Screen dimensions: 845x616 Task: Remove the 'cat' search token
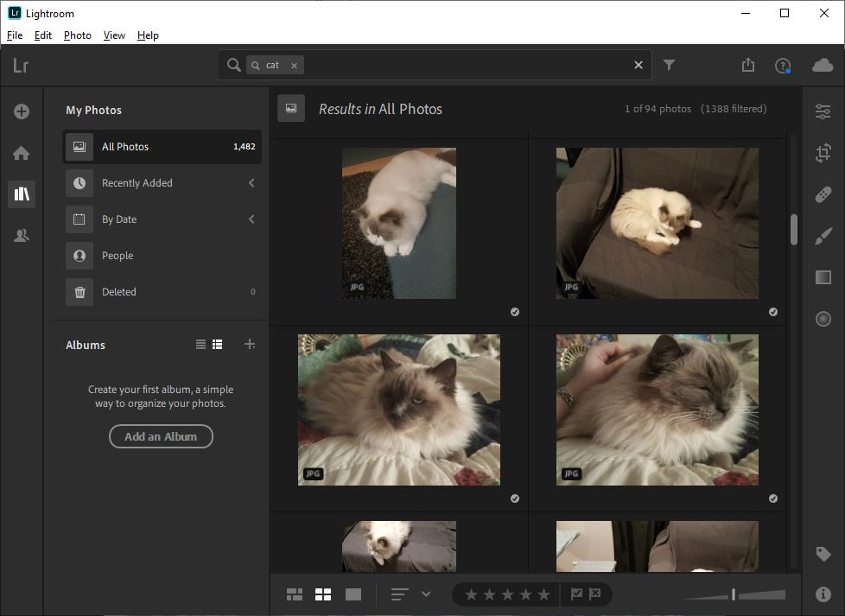click(295, 66)
